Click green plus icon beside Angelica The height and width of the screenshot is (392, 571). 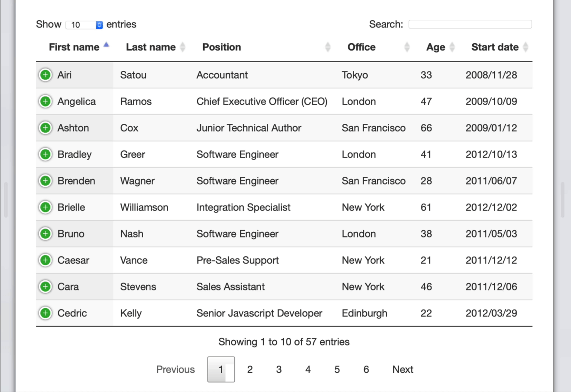click(45, 102)
